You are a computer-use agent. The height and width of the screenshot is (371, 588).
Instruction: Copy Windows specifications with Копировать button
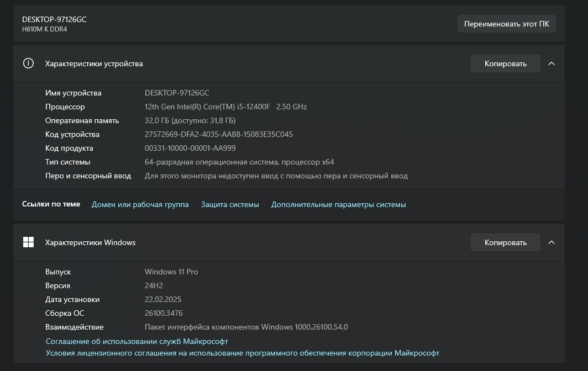point(506,242)
